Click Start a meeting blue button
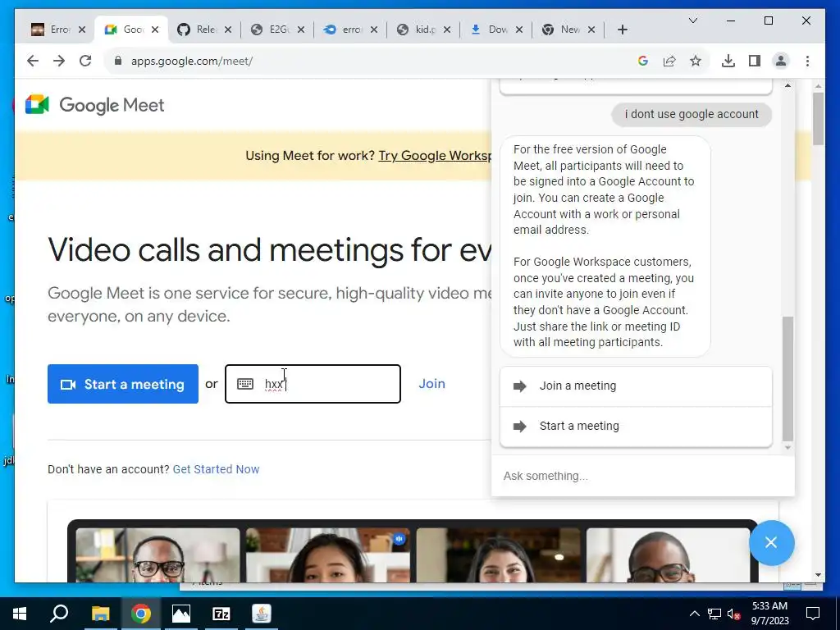 pyautogui.click(x=123, y=384)
